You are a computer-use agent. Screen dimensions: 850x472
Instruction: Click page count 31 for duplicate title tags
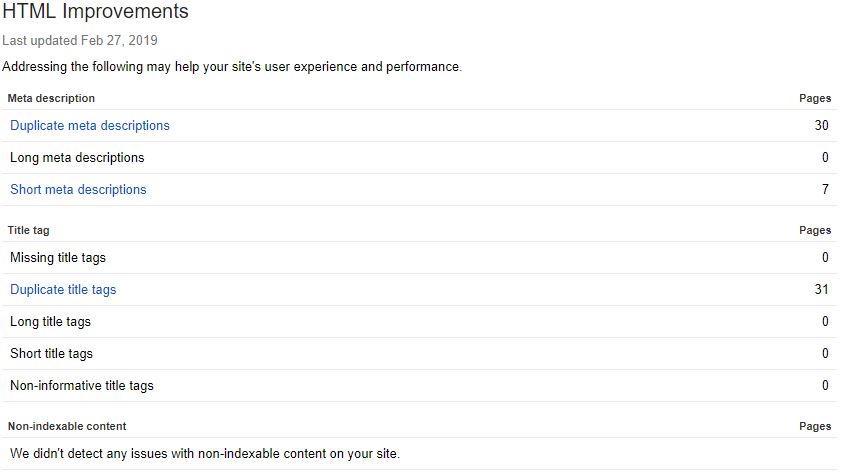(x=822, y=290)
